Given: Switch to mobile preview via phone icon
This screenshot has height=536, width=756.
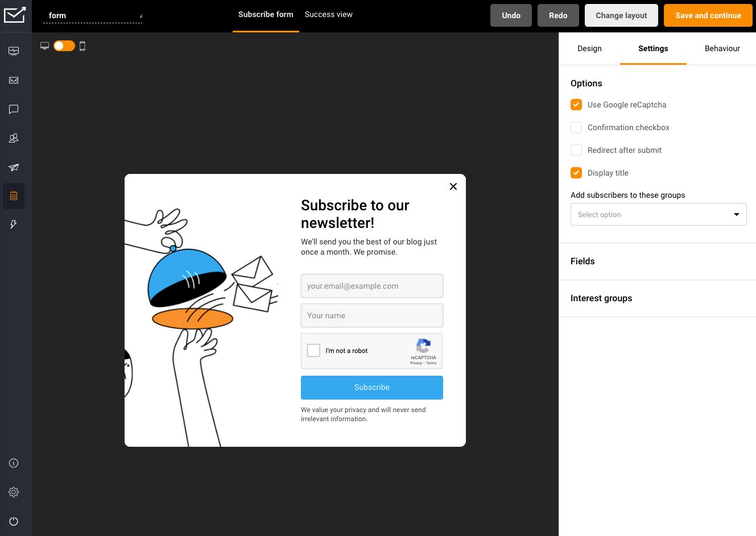Looking at the screenshot, I should pos(83,45).
